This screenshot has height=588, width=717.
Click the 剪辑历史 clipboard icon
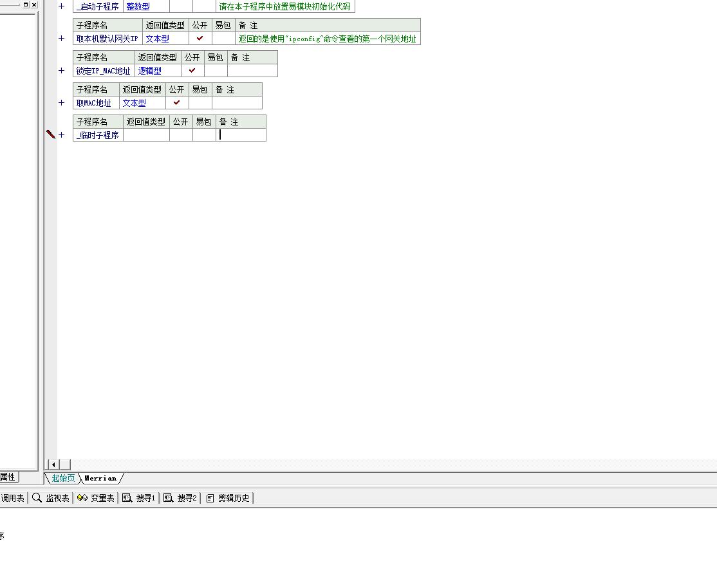pyautogui.click(x=210, y=498)
